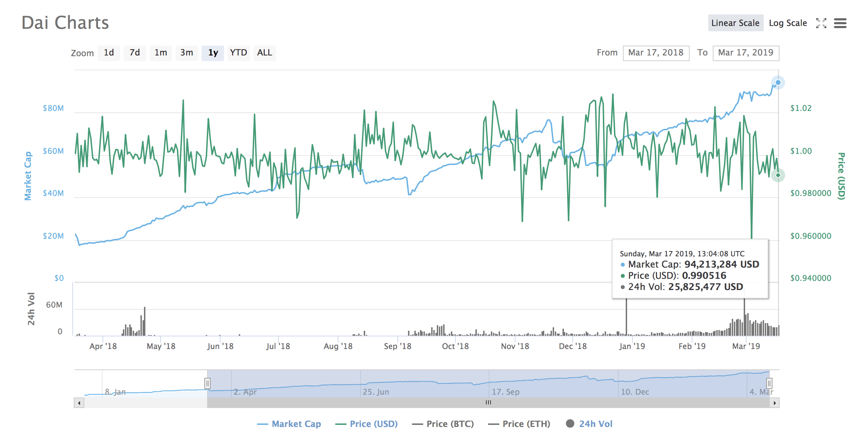868x434 pixels.
Task: Click the 60M volume axis label
Action: tap(54, 305)
